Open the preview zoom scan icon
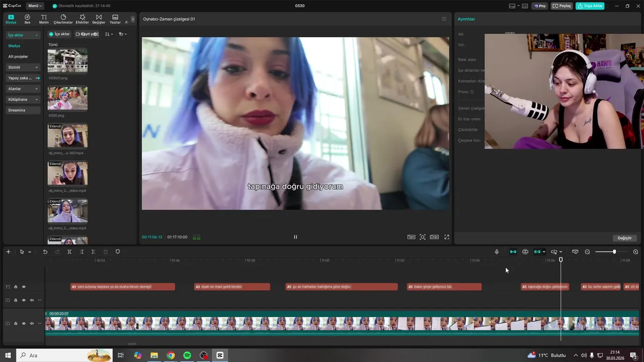The height and width of the screenshot is (362, 644). pos(423,237)
